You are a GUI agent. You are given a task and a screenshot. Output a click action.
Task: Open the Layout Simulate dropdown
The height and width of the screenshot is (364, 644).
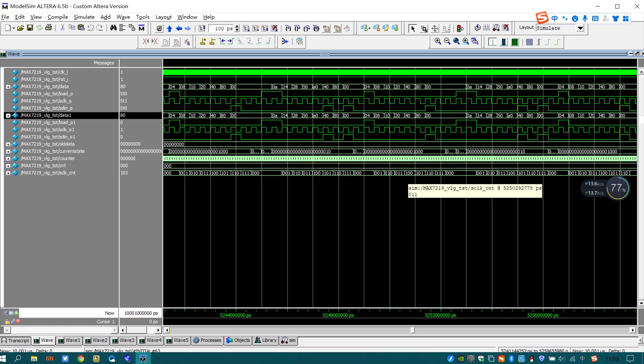(580, 28)
